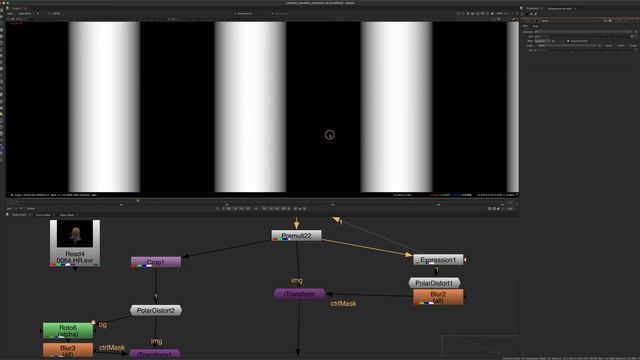Select the Blur3 node
Screen dimensions: 640x360
[x=68, y=350]
